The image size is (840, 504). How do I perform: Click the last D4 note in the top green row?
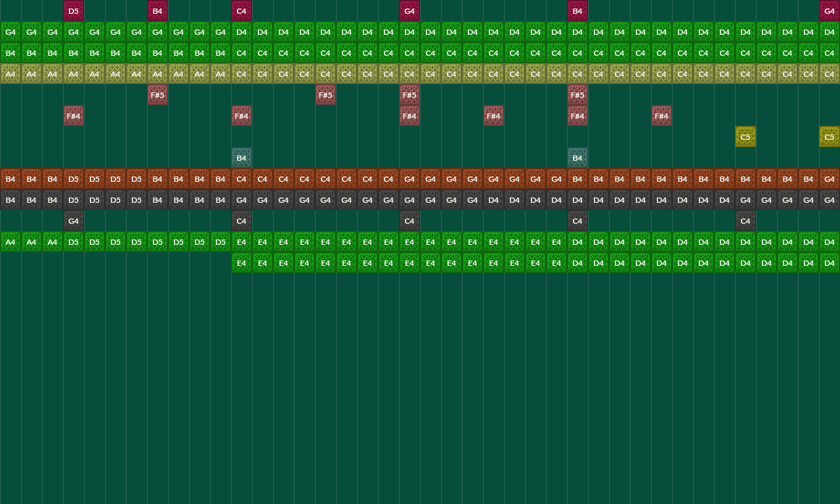coord(829,31)
